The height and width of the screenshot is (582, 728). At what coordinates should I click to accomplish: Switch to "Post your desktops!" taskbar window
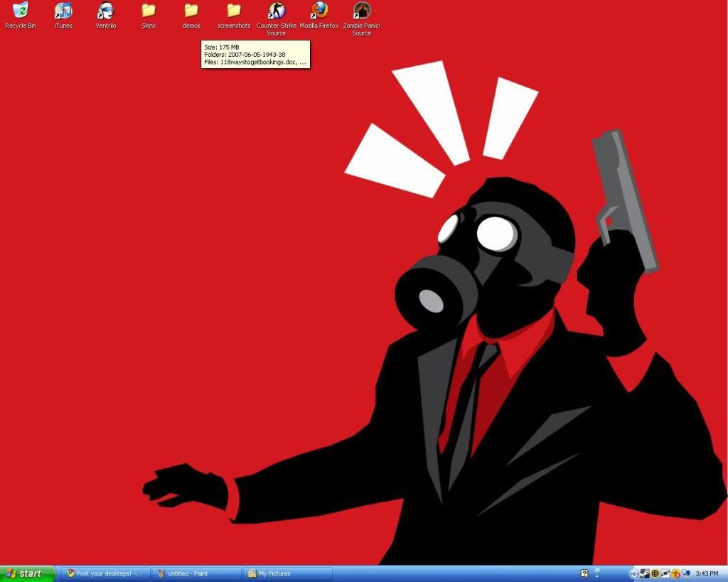coord(105,573)
